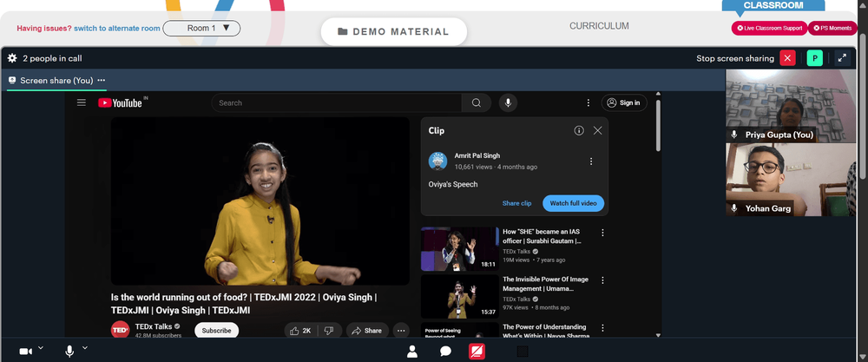Enter fullscreen with the expand arrows icon
The height and width of the screenshot is (362, 868).
[842, 58]
